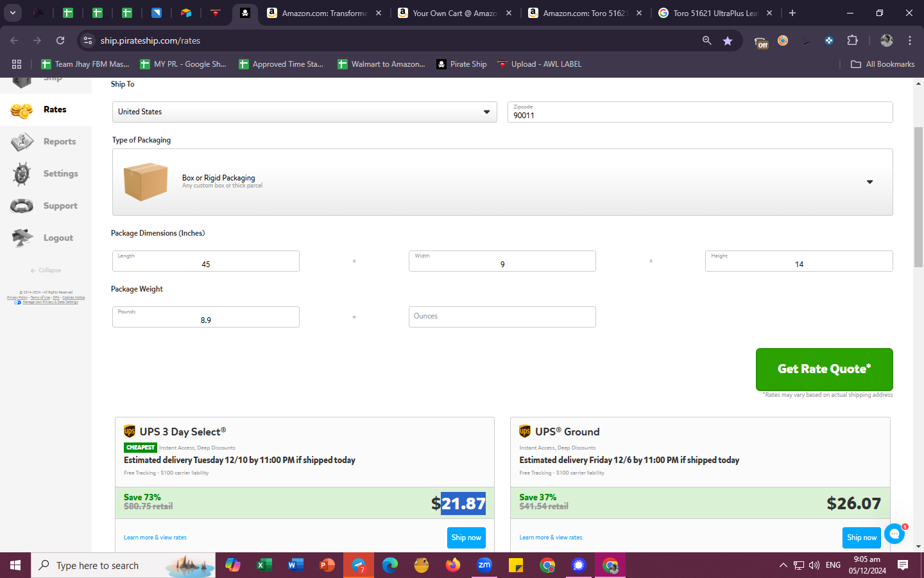View site information icon beside the URL
Image resolution: width=924 pixels, height=578 pixels.
(x=88, y=40)
